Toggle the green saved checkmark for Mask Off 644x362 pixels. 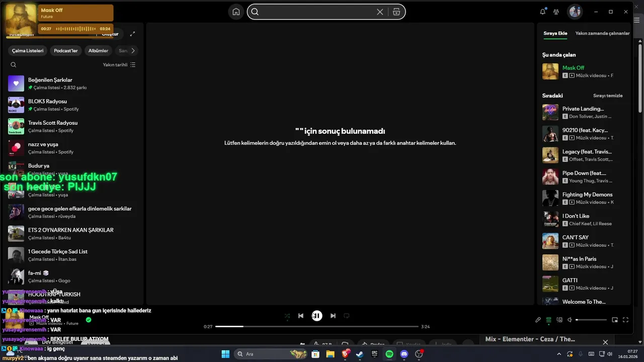click(89, 320)
